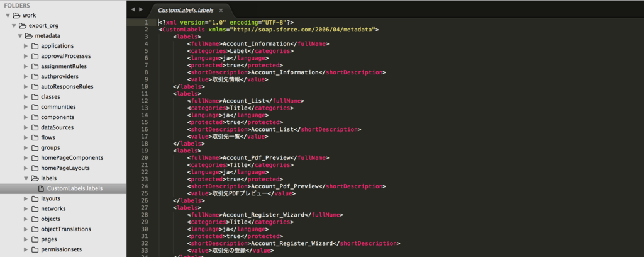Viewport: 644px width, 257px height.
Task: Click the homePageLayouts folder icon
Action: click(x=35, y=168)
